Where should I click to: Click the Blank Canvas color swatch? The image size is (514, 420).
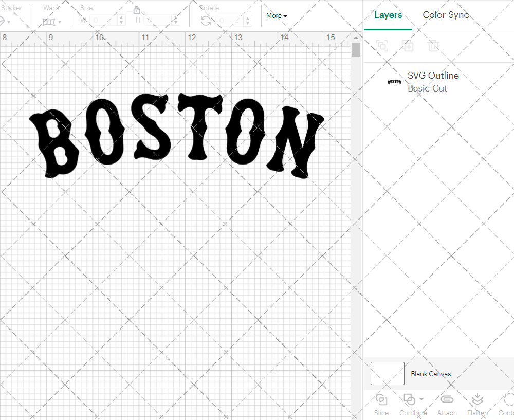click(387, 374)
